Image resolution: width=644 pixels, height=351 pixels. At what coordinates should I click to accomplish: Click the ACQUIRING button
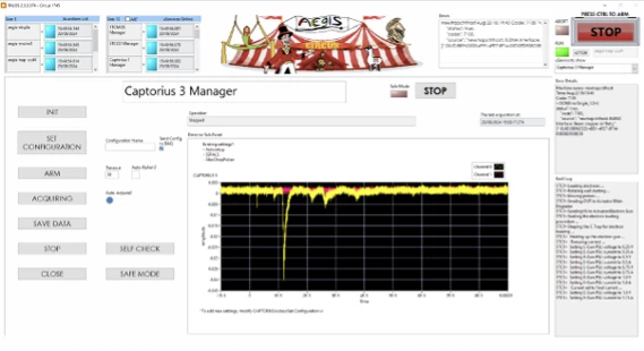[52, 199]
